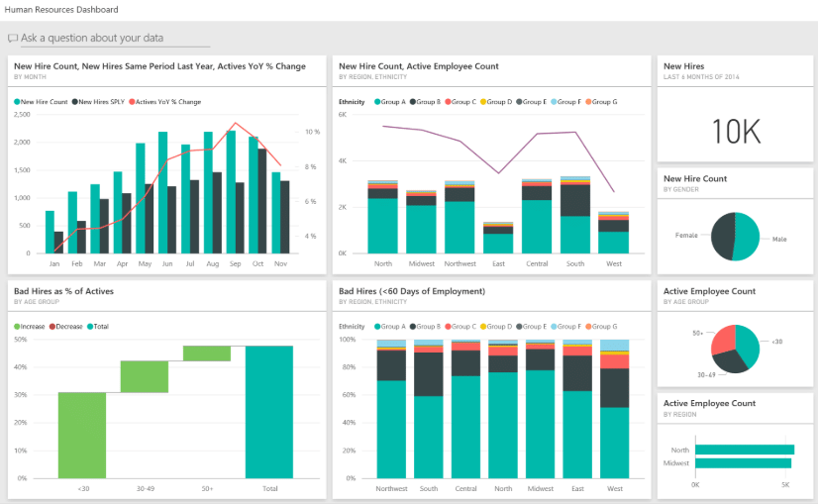Image resolution: width=818 pixels, height=504 pixels.
Task: Select the 50+ slice in the age group pie
Action: [x=723, y=339]
